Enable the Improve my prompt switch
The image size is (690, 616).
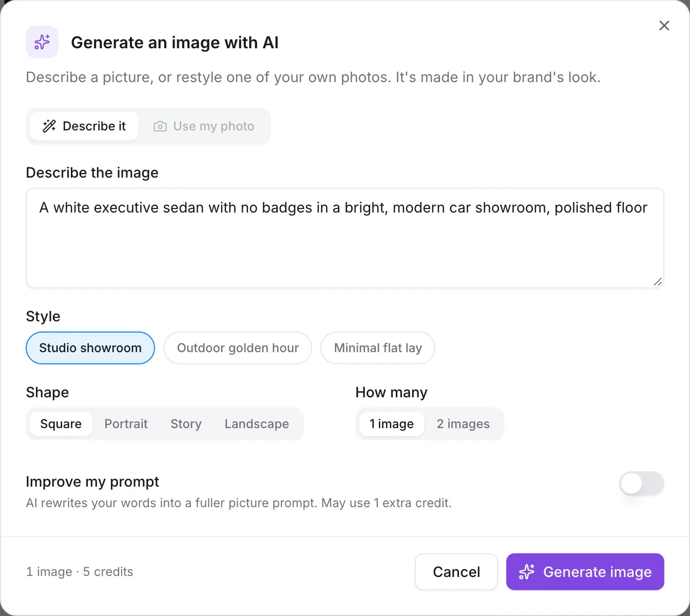point(642,484)
